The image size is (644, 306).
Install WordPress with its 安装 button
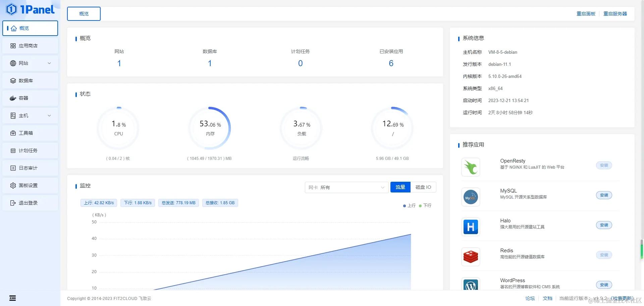point(604,285)
